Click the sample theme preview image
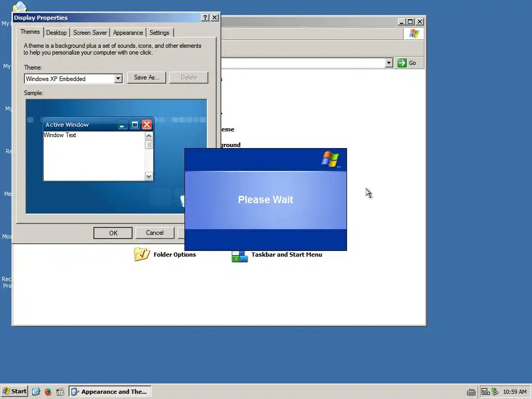Screen dimensions: 532x399 116,156
